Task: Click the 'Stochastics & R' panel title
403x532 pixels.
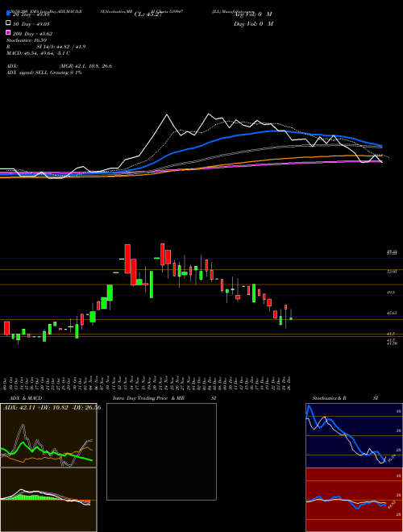Action: coord(330,398)
